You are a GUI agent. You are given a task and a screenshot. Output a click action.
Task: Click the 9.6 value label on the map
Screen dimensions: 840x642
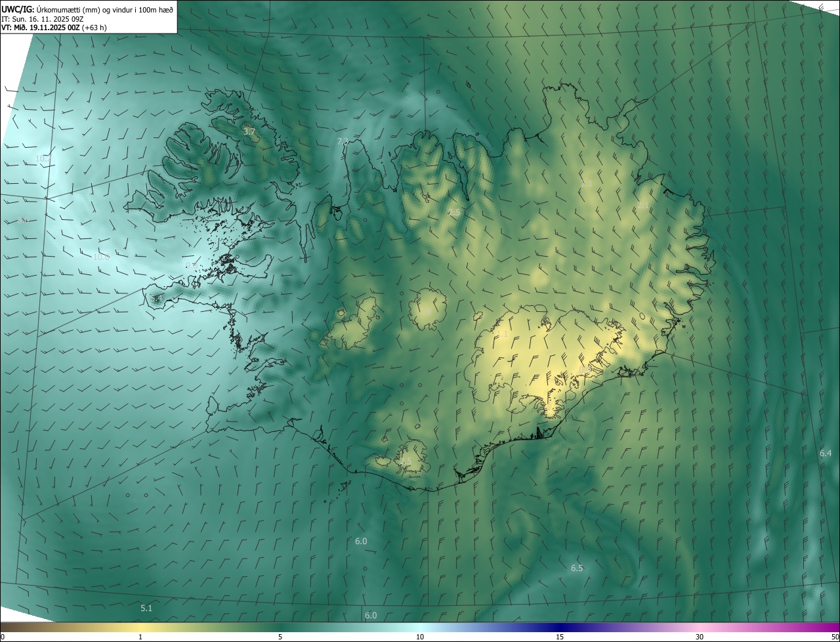192,265
